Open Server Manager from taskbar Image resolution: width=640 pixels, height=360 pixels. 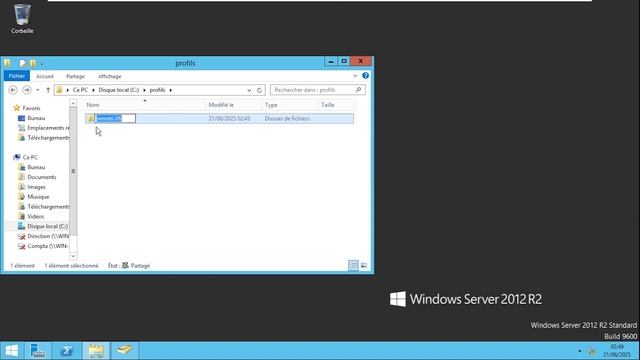tap(38, 351)
